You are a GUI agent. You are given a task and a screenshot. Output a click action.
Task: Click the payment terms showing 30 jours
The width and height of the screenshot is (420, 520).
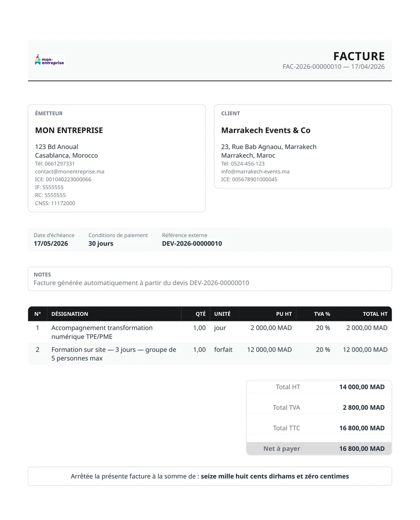(x=100, y=243)
